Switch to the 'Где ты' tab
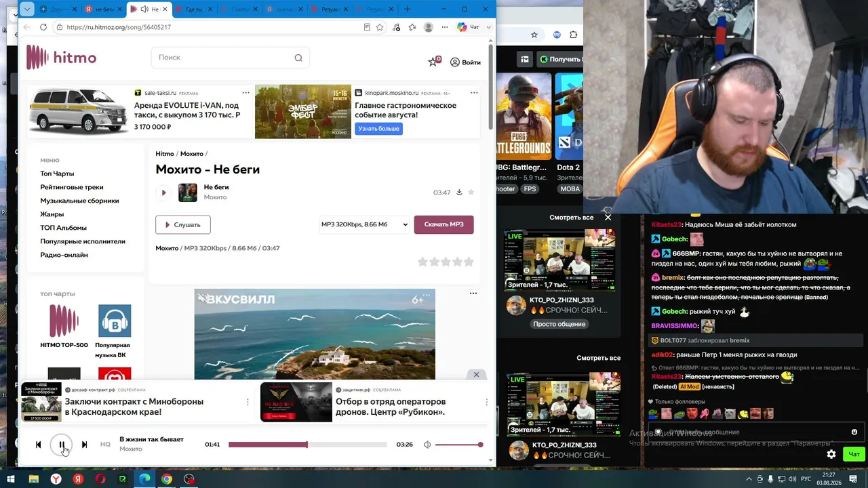This screenshot has width=868, height=488. (193, 9)
